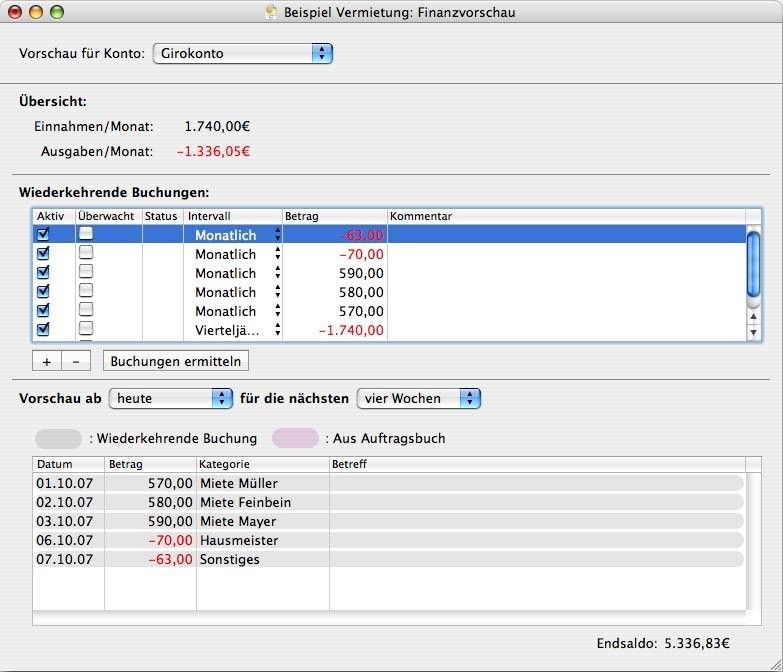
Task: Click grey 'Wiederkehrende Buchung' color swatch
Action: click(x=59, y=438)
